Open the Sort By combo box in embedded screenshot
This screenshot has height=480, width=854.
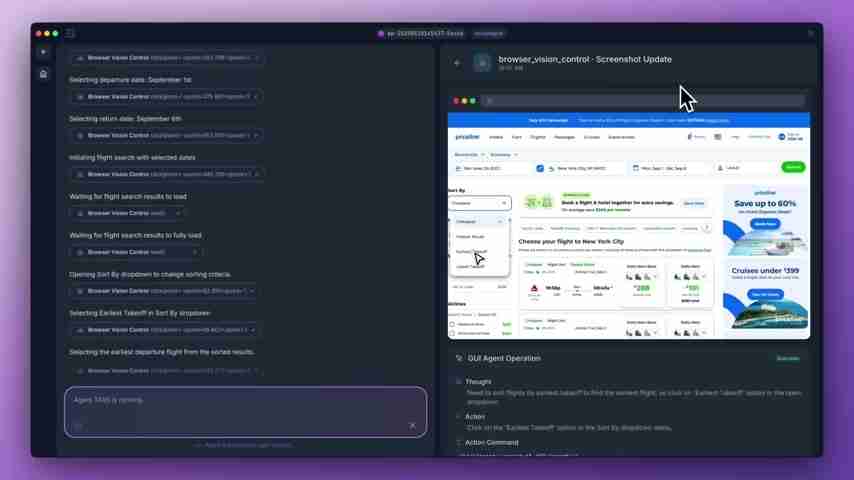click(x=479, y=203)
